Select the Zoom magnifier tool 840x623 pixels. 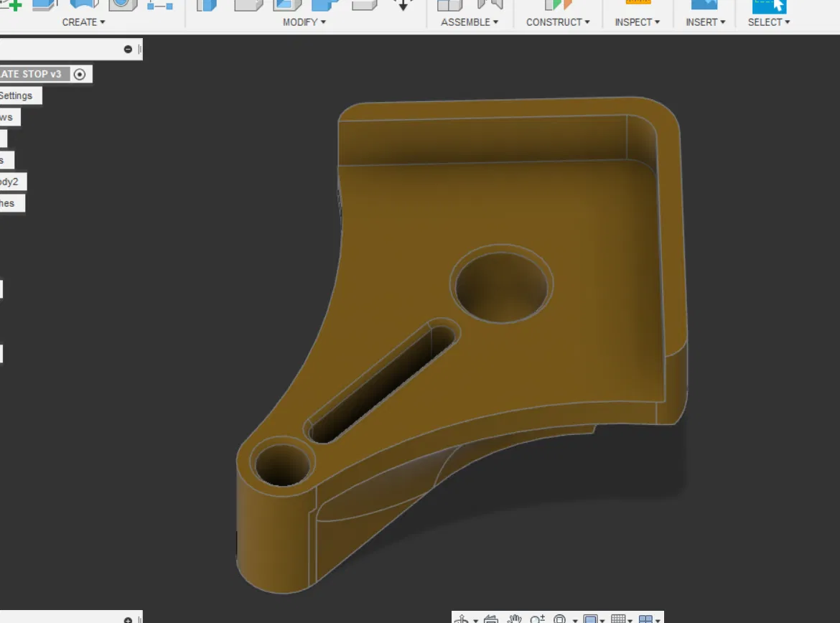pos(537,619)
